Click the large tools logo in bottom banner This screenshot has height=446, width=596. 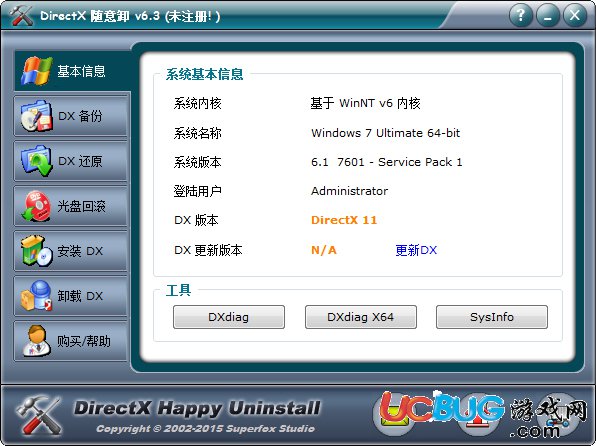click(38, 415)
